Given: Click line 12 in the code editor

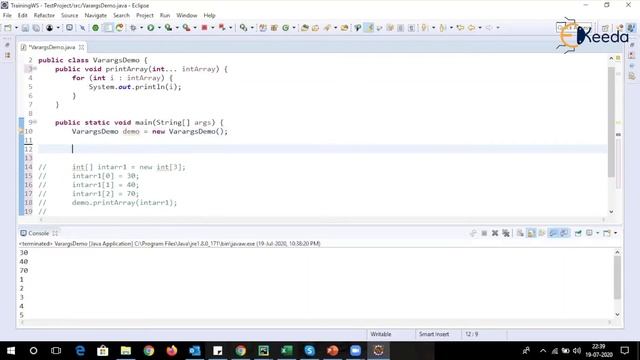Looking at the screenshot, I should 322,149.
